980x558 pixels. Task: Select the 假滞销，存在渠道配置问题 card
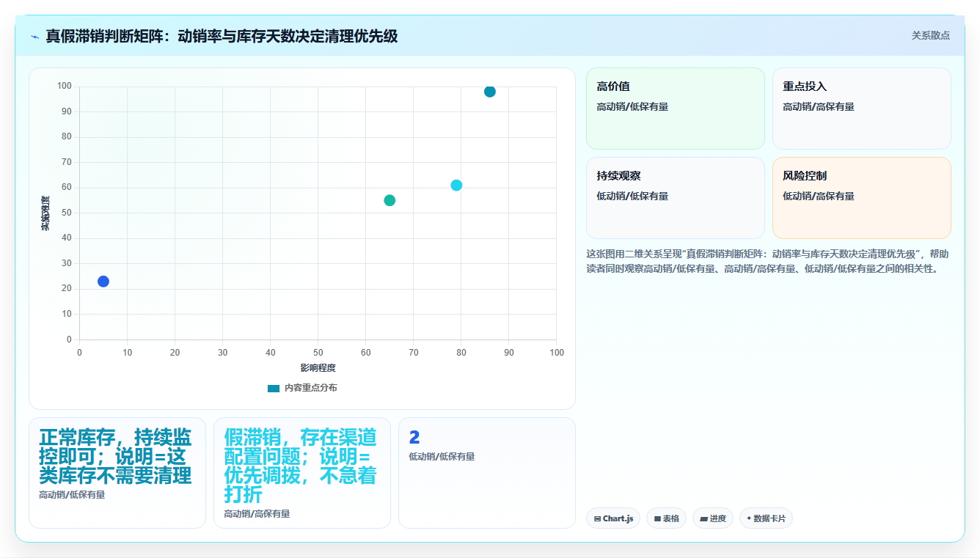[302, 473]
